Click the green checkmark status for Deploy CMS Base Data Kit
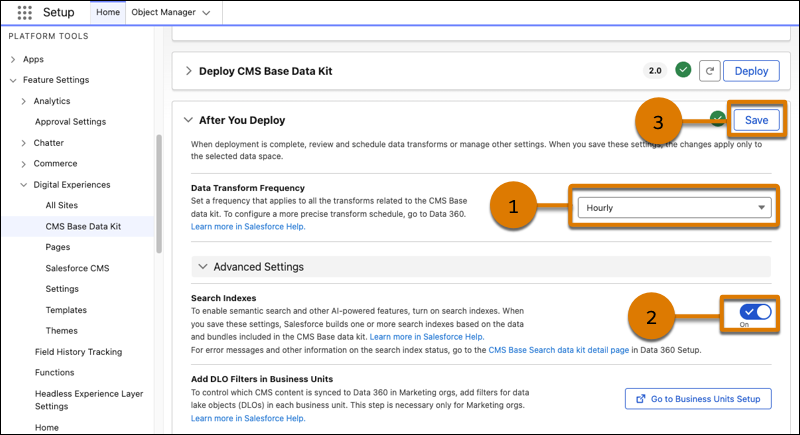This screenshot has width=800, height=435. 683,70
